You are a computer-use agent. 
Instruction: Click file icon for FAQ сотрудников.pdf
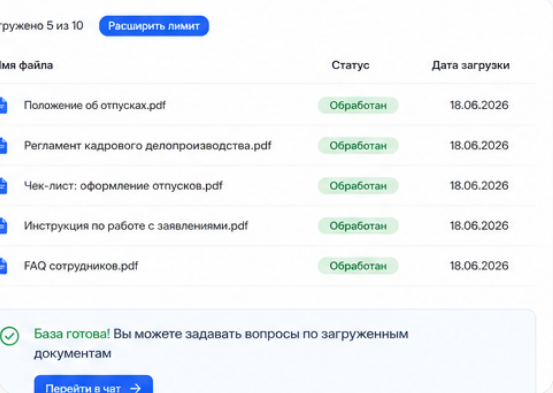pyautogui.click(x=3, y=266)
